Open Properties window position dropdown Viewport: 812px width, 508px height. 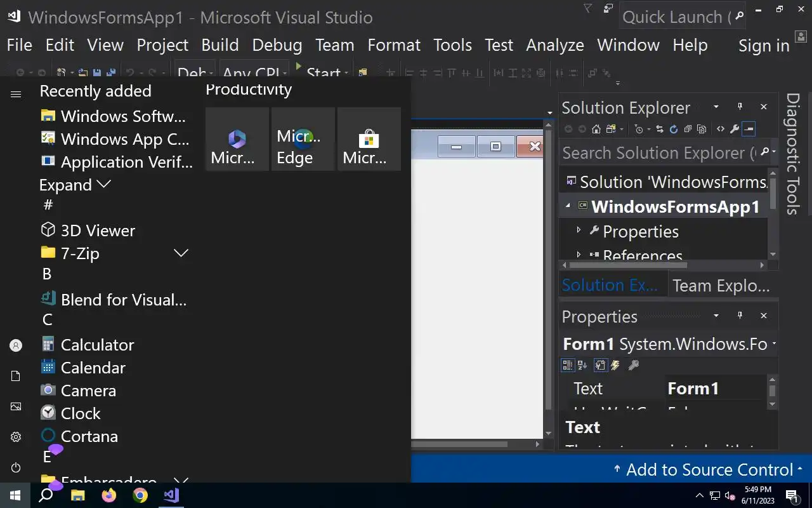(716, 316)
